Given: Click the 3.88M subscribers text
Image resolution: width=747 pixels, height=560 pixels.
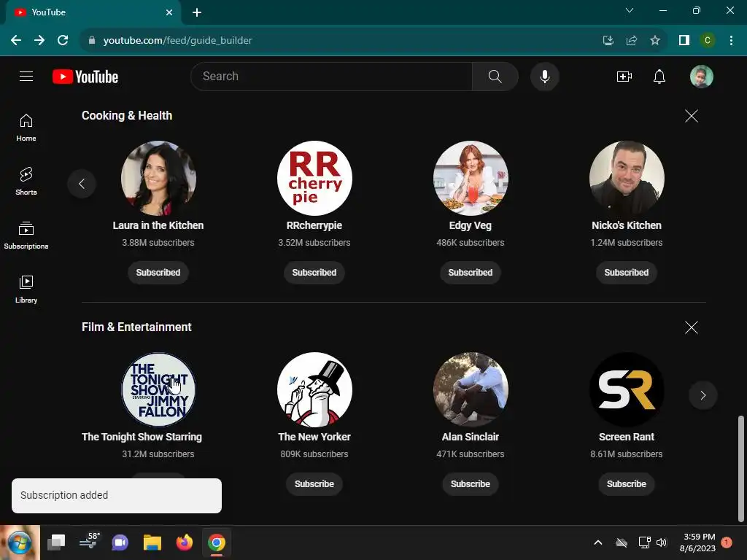Looking at the screenshot, I should point(158,242).
